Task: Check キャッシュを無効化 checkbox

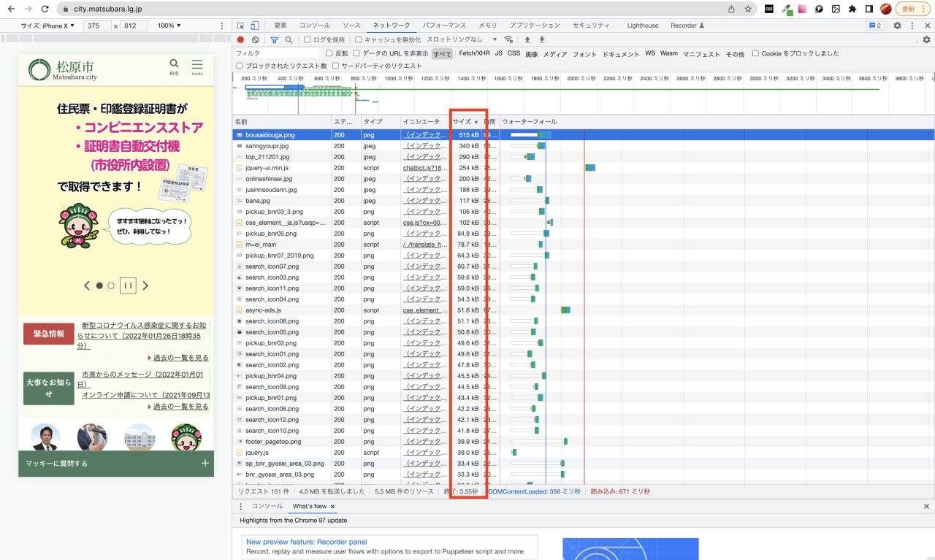Action: (x=358, y=39)
